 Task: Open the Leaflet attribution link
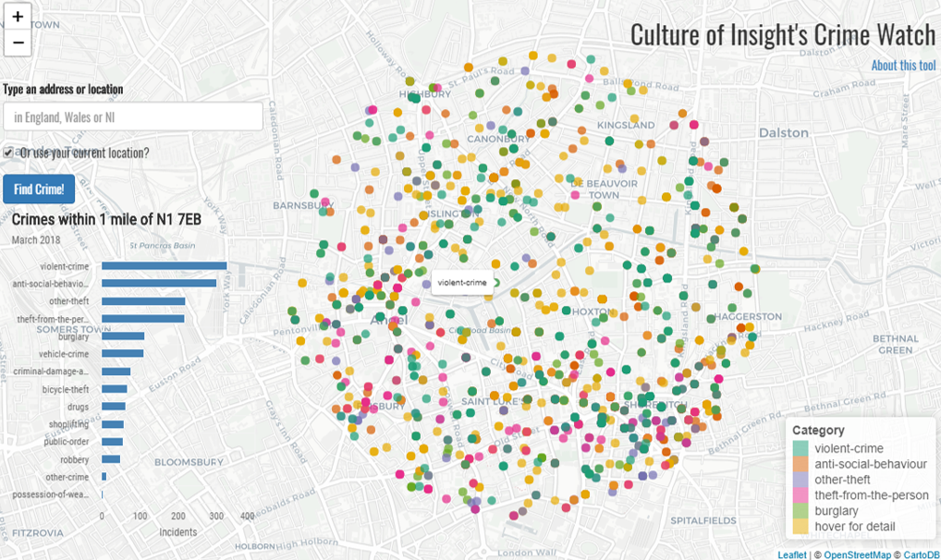791,554
